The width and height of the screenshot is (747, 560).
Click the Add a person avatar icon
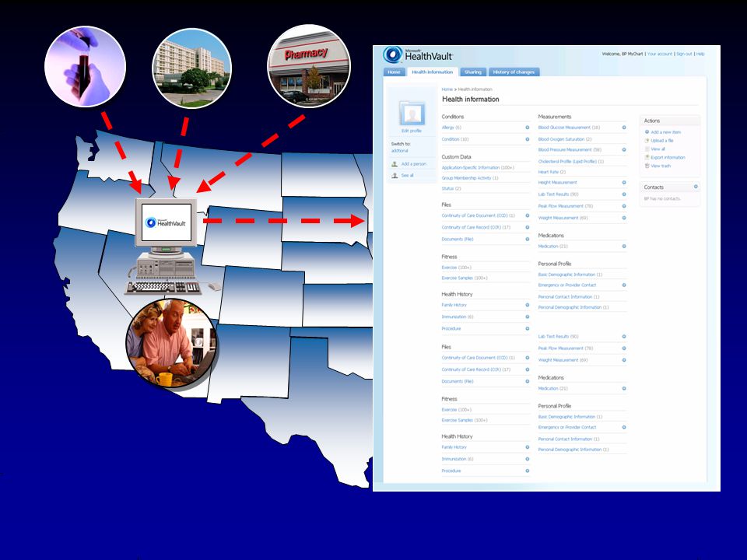395,164
